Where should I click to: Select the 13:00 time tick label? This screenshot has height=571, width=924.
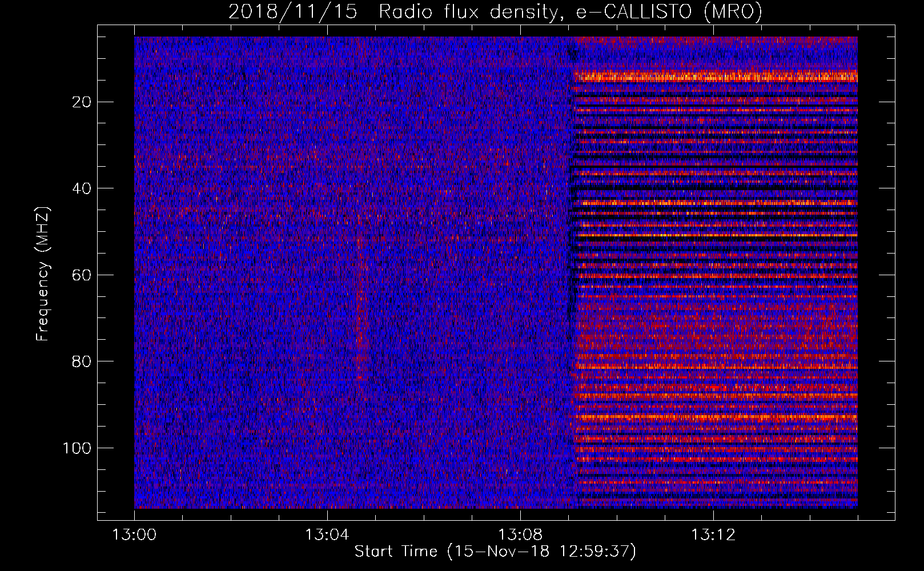[x=134, y=535]
